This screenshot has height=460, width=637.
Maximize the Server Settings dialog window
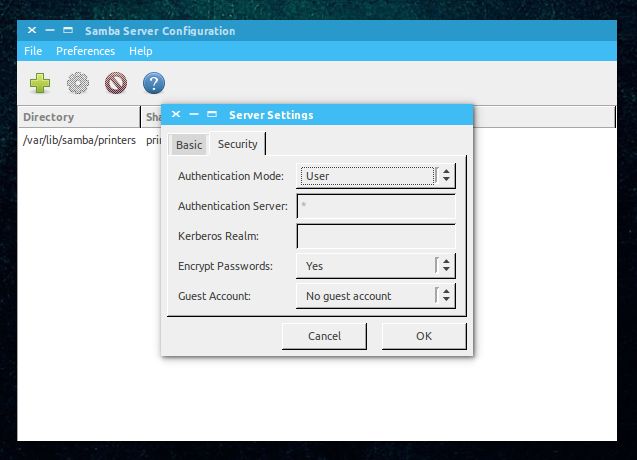click(x=212, y=115)
